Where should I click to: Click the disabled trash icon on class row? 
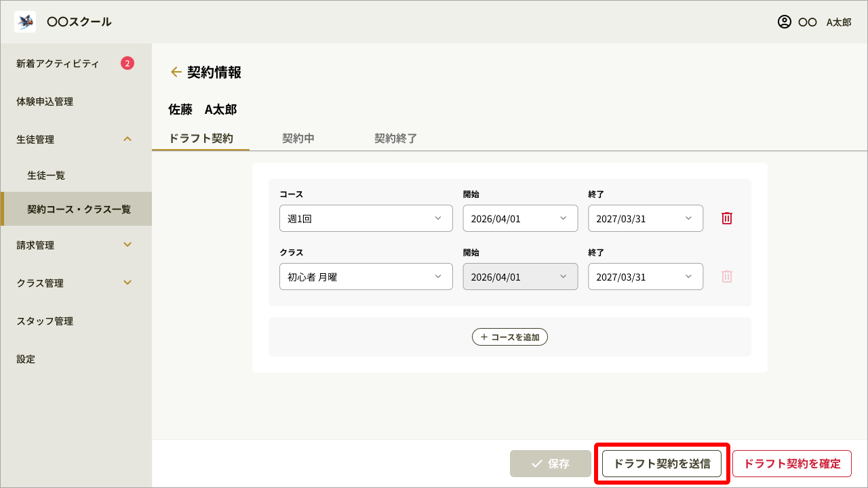point(726,277)
